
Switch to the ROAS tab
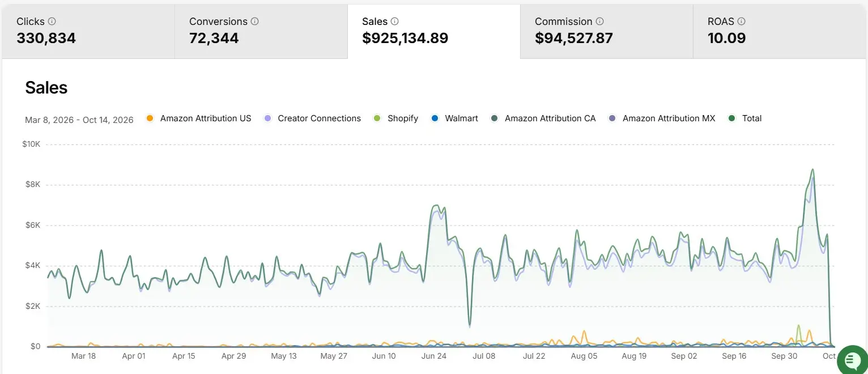780,31
